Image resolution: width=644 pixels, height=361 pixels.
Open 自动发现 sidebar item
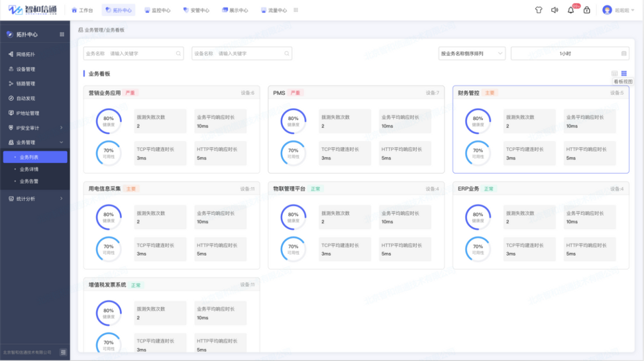click(x=35, y=99)
